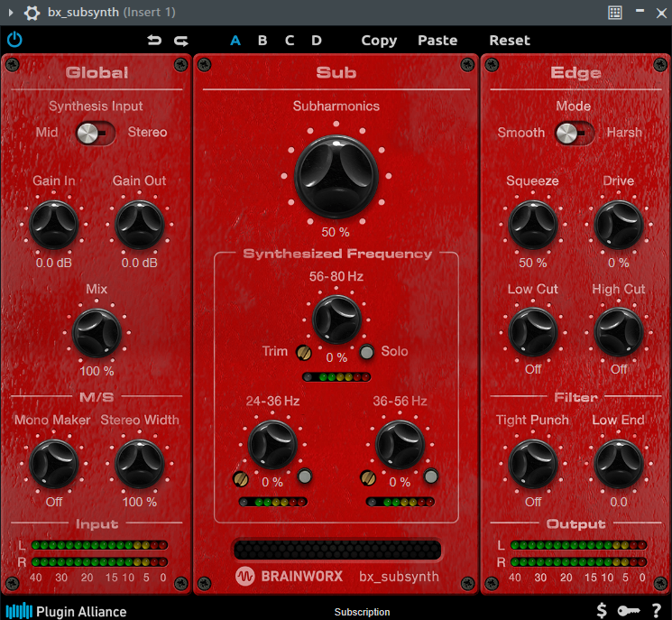This screenshot has height=620, width=672.
Task: Enable solo button for the 24-36 Hz band
Action: [305, 477]
